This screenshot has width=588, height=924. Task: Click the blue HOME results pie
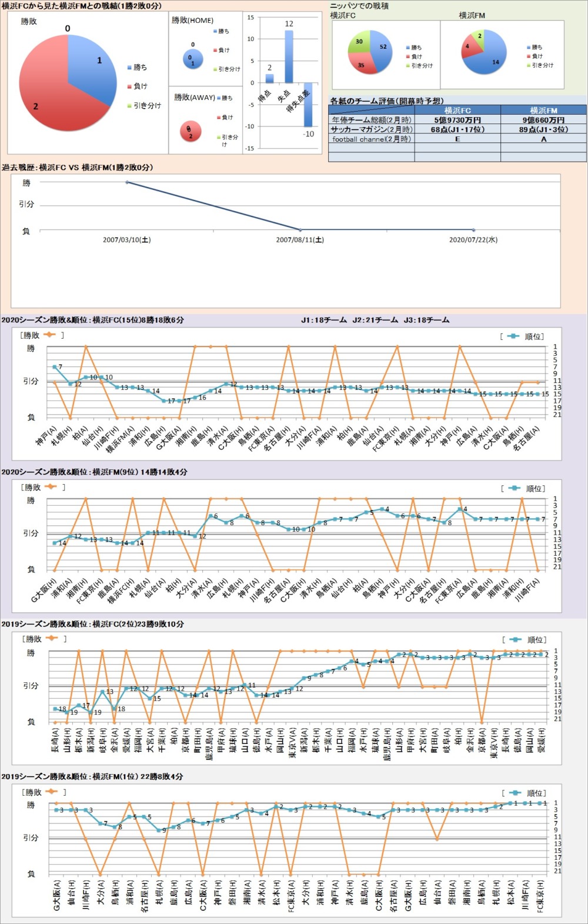pos(193,59)
